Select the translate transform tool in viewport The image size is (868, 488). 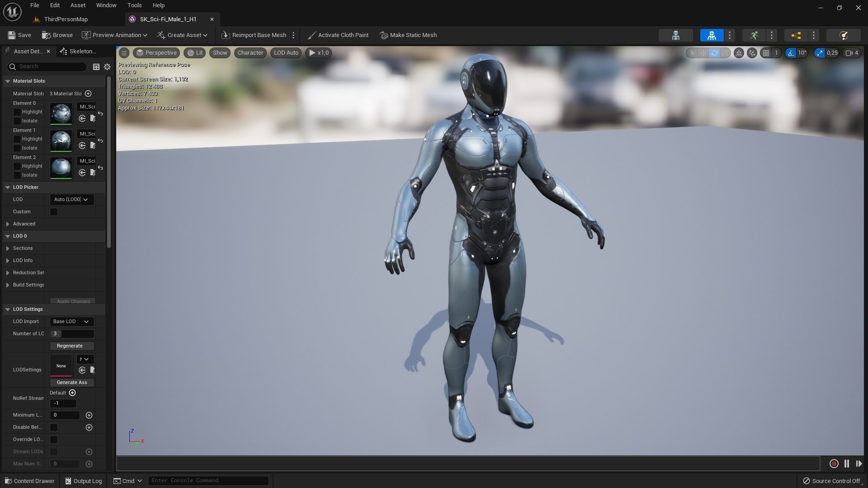tap(703, 53)
